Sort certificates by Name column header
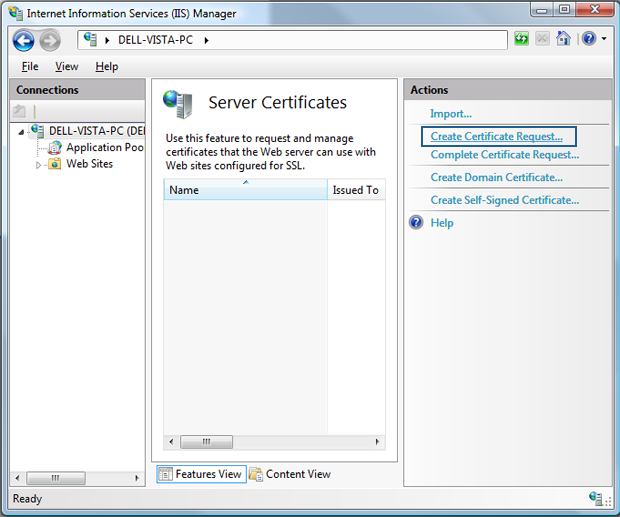This screenshot has width=620, height=517. point(245,190)
